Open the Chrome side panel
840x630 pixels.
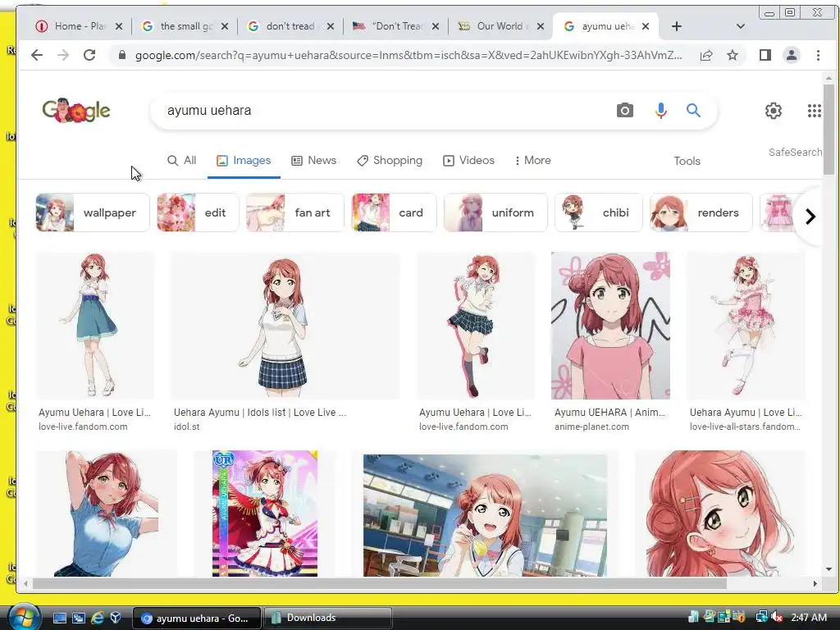point(765,55)
